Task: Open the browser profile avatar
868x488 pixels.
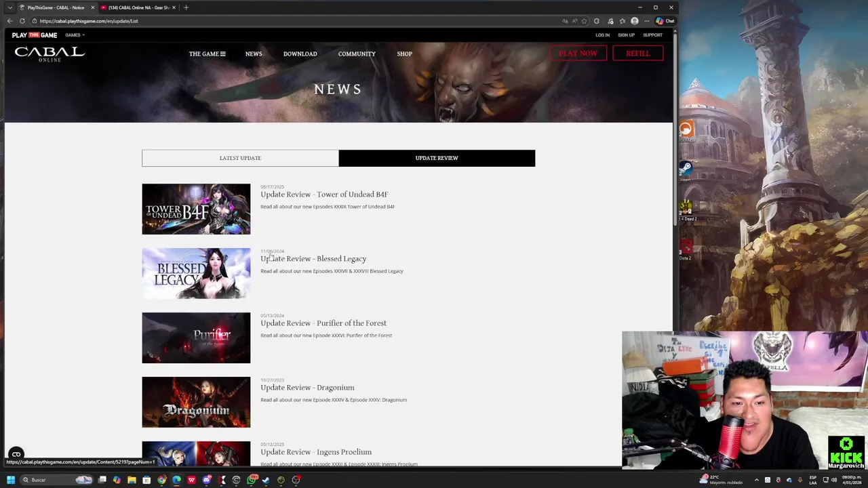Action: click(635, 21)
